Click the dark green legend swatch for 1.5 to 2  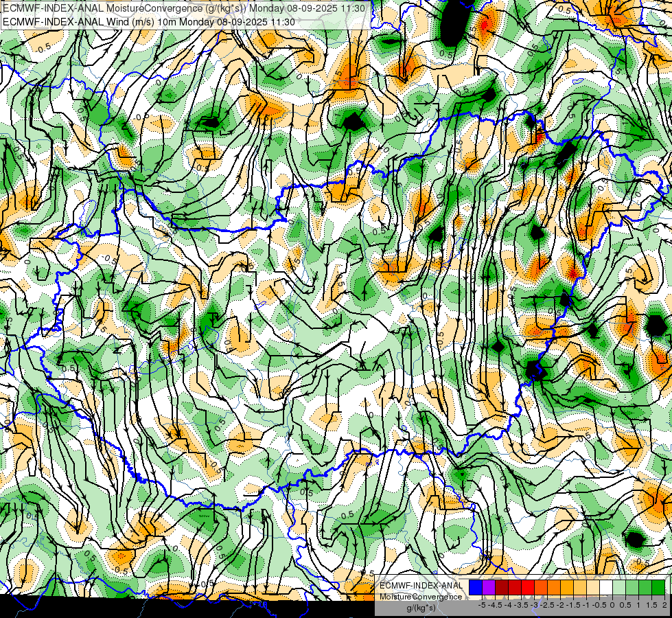tap(658, 587)
